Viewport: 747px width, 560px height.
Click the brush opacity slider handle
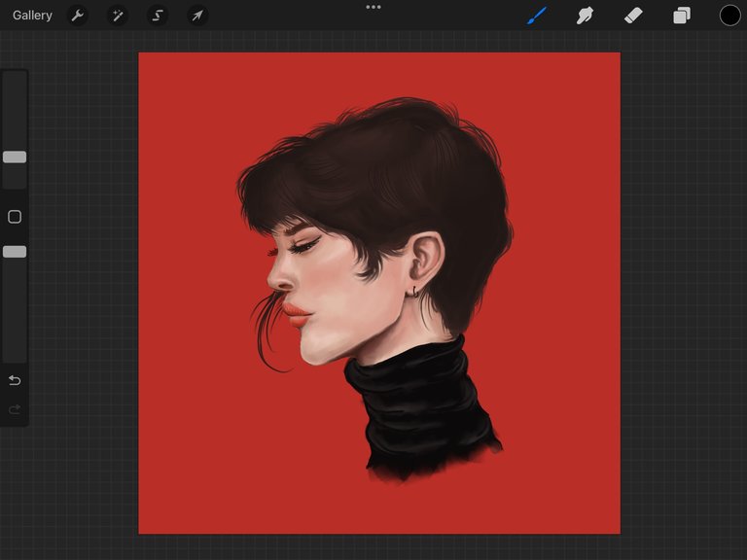click(15, 252)
